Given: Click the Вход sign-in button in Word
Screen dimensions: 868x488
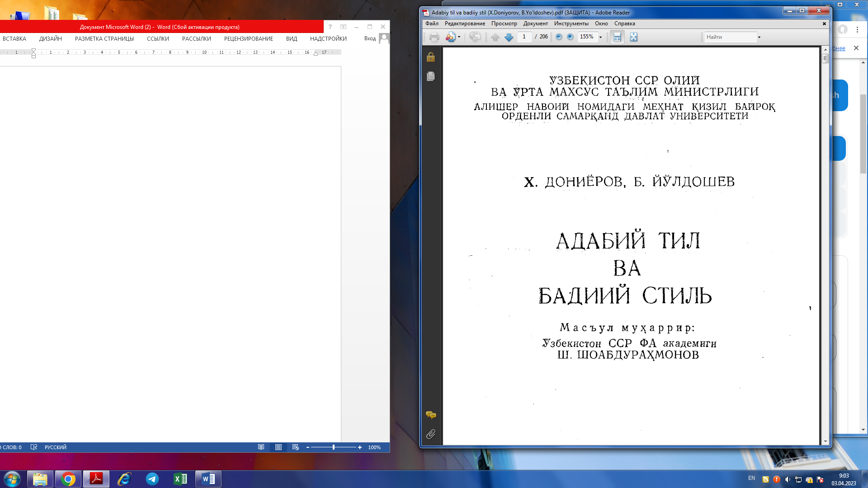Looking at the screenshot, I should (370, 38).
